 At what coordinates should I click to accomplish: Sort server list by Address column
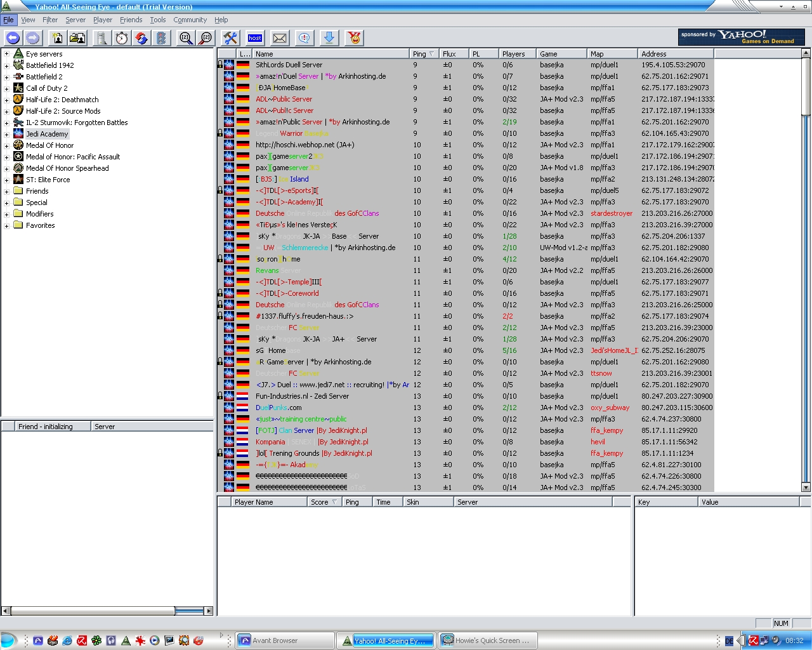(676, 54)
